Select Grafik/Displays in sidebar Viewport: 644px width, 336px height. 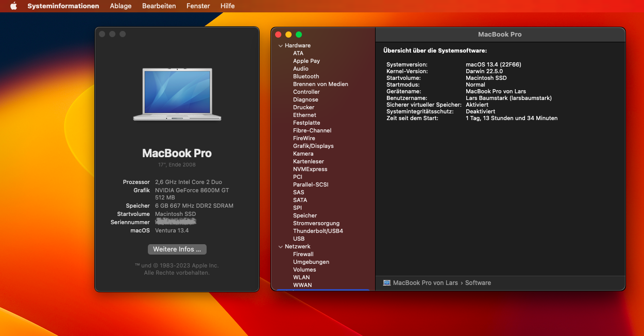pyautogui.click(x=313, y=146)
